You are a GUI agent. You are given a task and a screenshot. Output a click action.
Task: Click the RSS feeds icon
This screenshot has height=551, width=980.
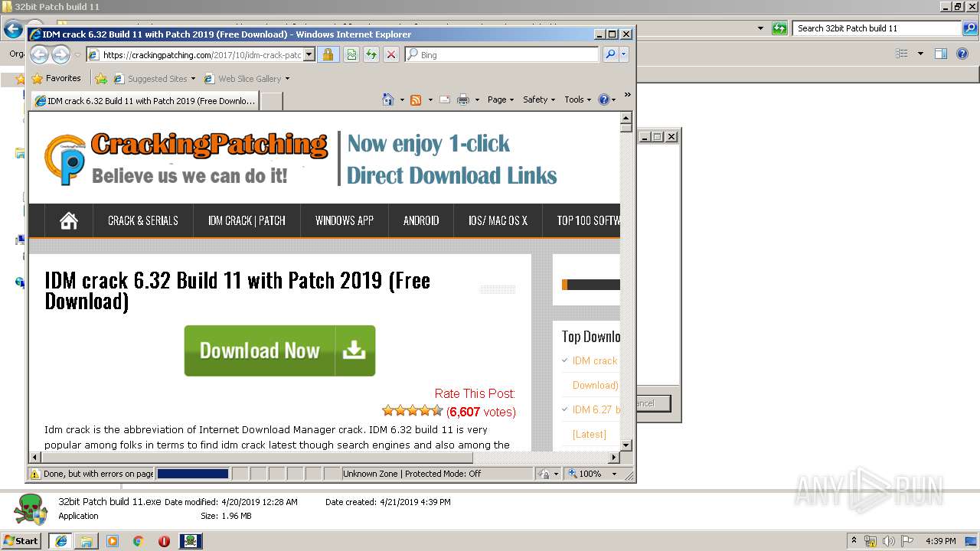[416, 99]
